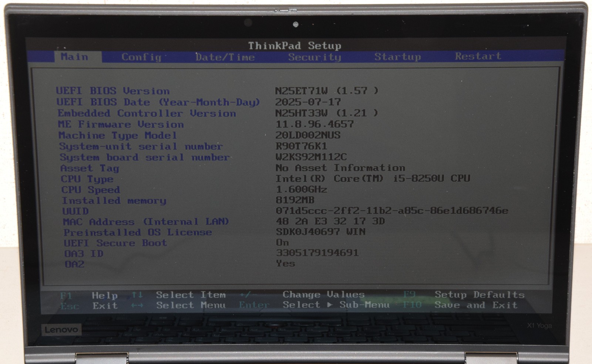Screen dimensions: 592x364
Task: Click MAC address 48 2A E3 32 17 3D
Action: pyautogui.click(x=330, y=221)
